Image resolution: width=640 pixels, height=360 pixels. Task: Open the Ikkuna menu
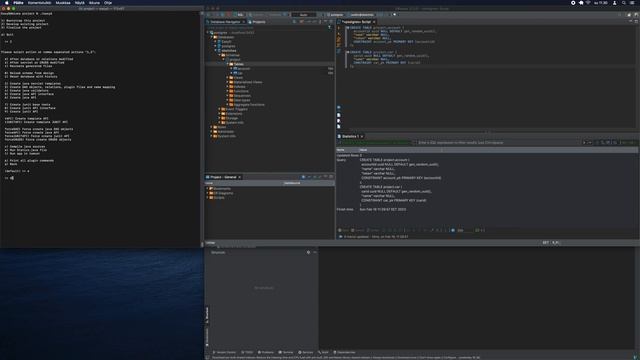[94, 2]
